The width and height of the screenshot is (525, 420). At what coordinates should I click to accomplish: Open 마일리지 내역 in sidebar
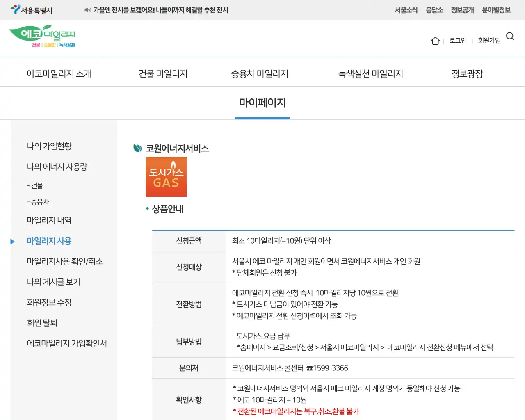pos(49,220)
